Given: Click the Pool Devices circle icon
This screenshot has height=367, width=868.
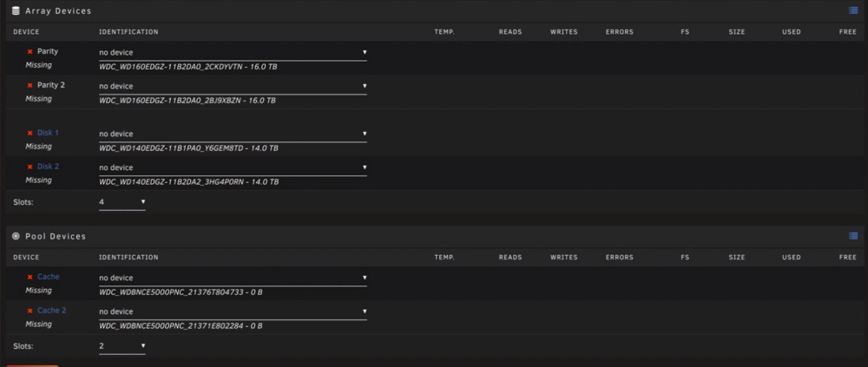Looking at the screenshot, I should tap(16, 236).
